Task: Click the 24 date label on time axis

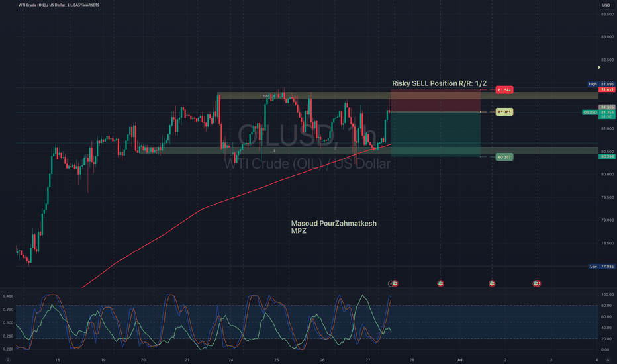Action: [231, 360]
